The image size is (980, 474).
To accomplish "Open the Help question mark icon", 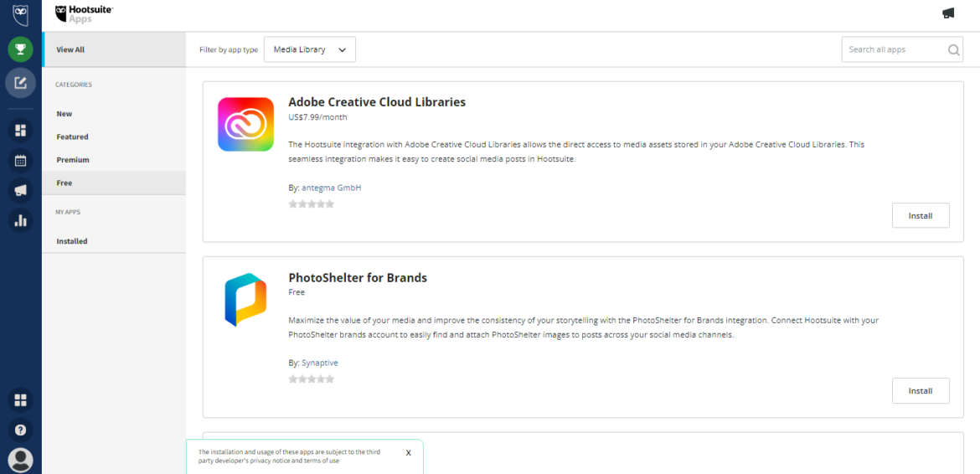I will pyautogui.click(x=20, y=430).
